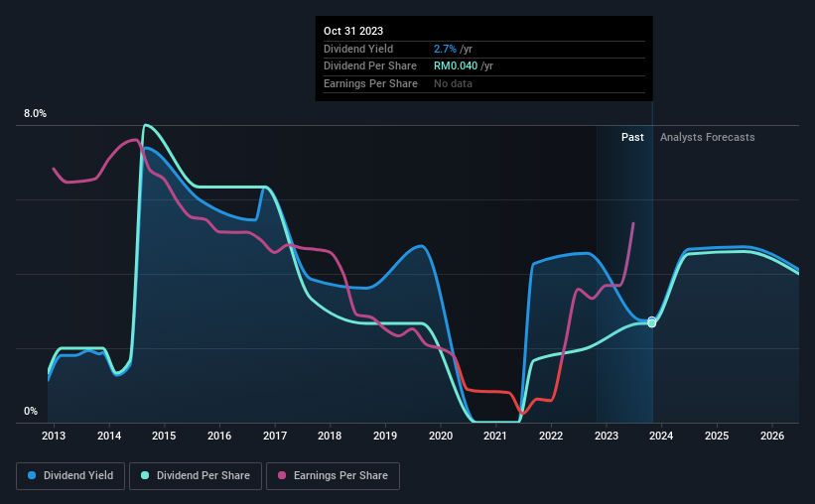The width and height of the screenshot is (815, 504).
Task: Click the 2014 x-axis label
Action: tap(109, 436)
